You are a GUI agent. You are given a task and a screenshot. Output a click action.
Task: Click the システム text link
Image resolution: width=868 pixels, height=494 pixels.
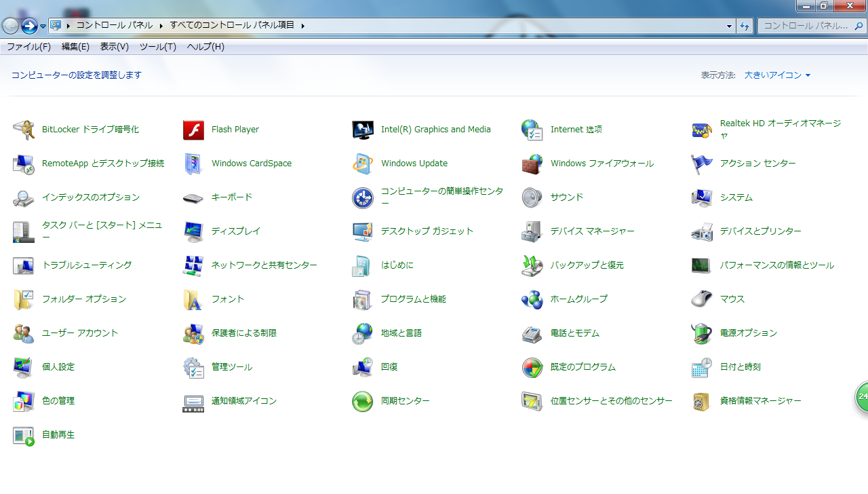pyautogui.click(x=736, y=197)
